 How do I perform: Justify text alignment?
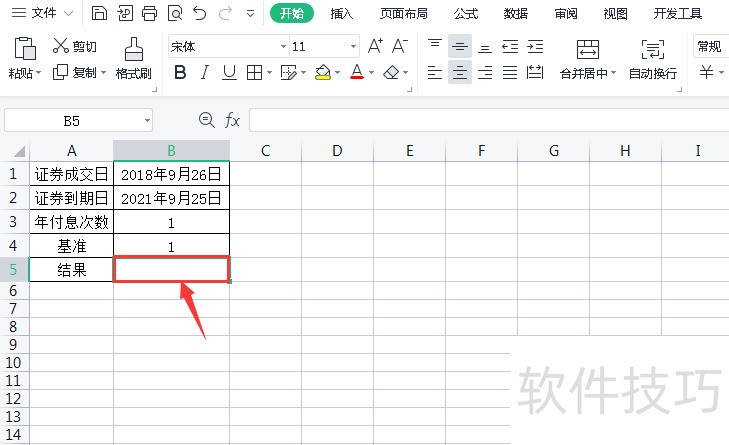coord(510,73)
